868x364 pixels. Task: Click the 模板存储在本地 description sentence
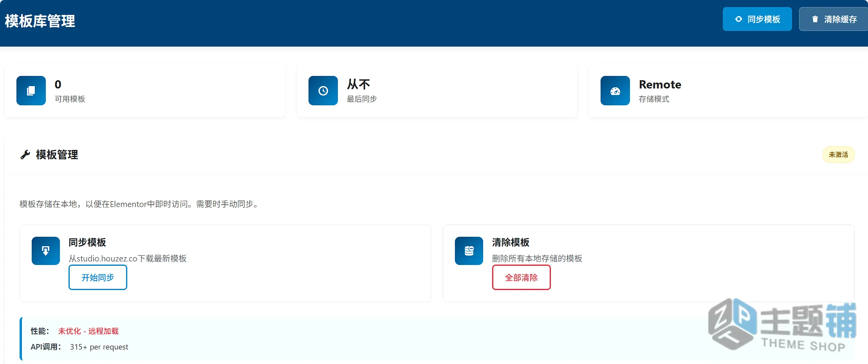(x=139, y=204)
